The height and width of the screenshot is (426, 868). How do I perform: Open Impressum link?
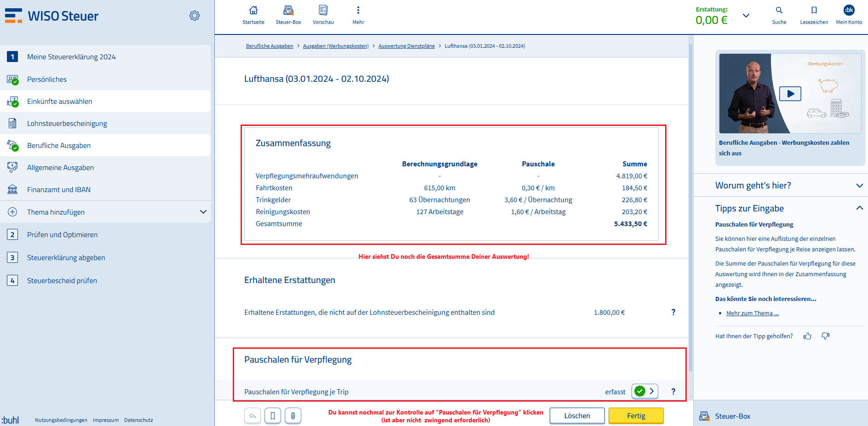106,420
